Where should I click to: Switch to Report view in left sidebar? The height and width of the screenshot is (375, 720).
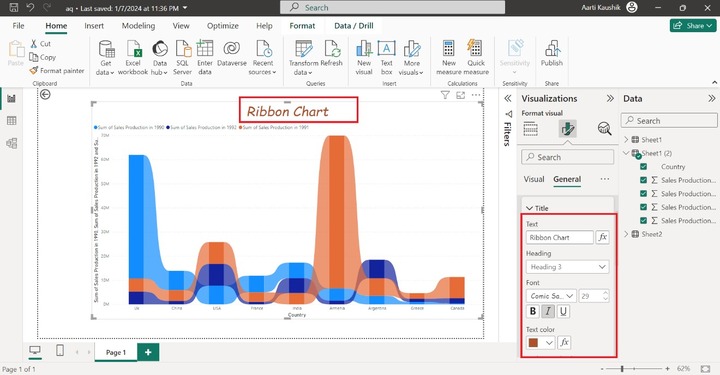(11, 98)
